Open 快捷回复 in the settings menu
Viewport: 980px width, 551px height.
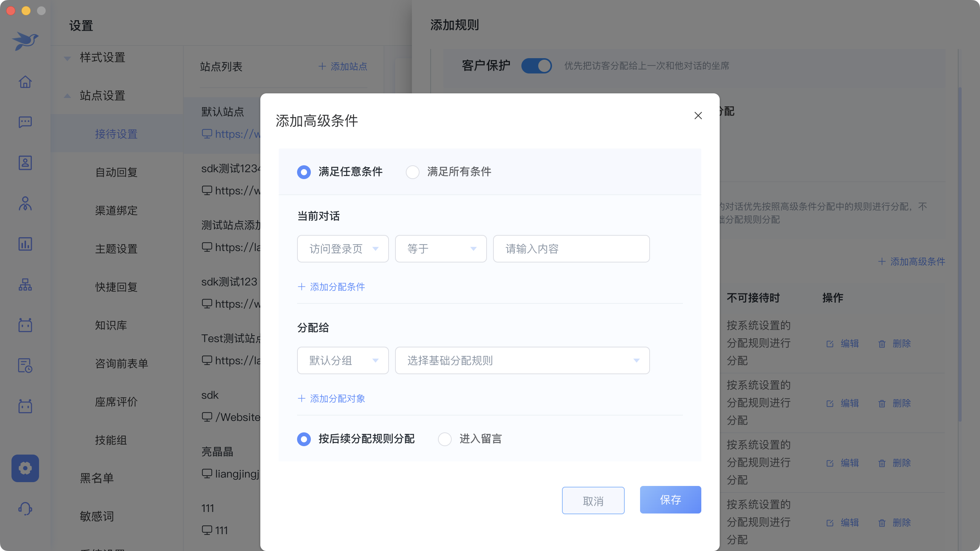click(x=116, y=287)
